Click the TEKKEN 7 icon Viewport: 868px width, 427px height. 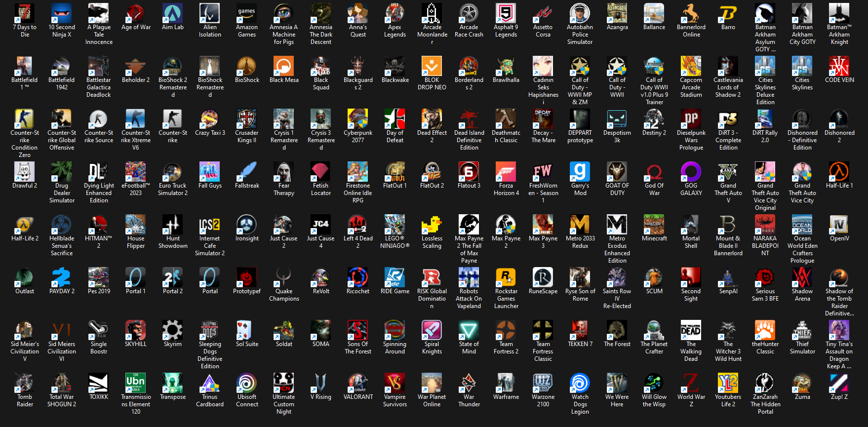coord(580,330)
